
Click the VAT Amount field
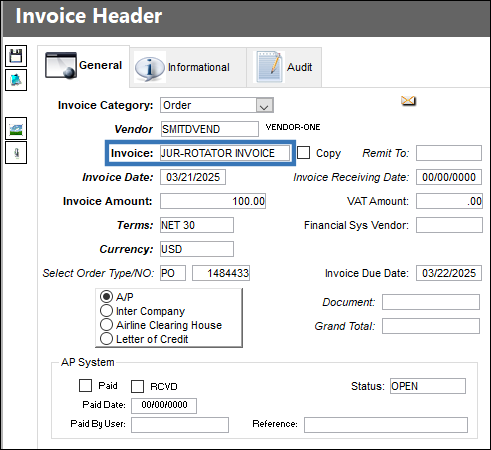(x=449, y=201)
